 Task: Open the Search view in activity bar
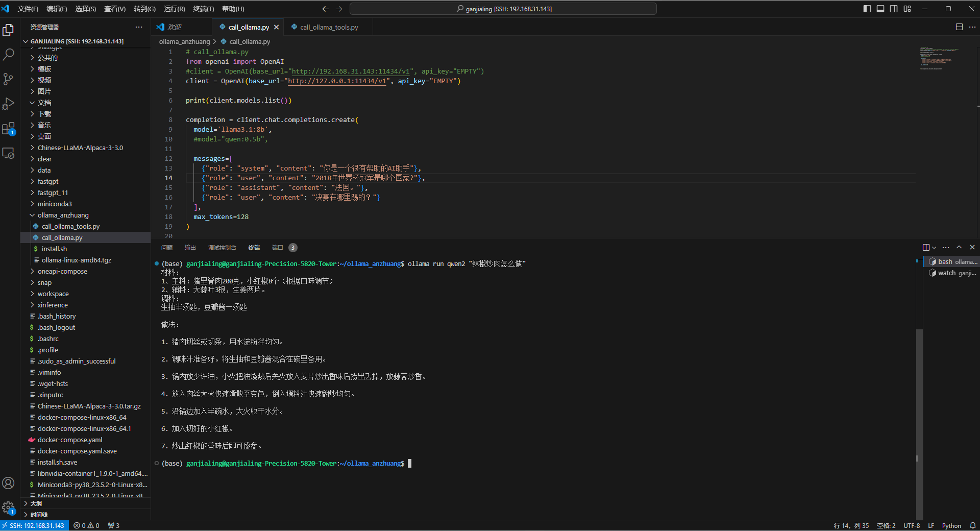[x=8, y=55]
